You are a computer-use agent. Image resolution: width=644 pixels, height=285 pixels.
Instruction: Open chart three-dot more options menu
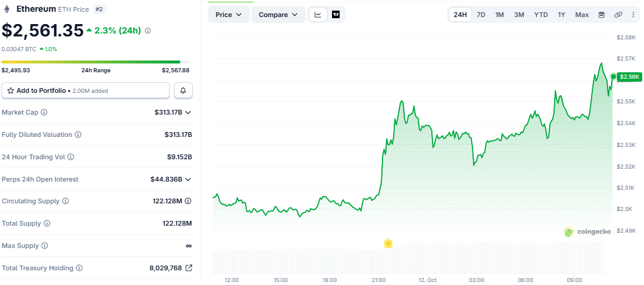click(x=633, y=15)
